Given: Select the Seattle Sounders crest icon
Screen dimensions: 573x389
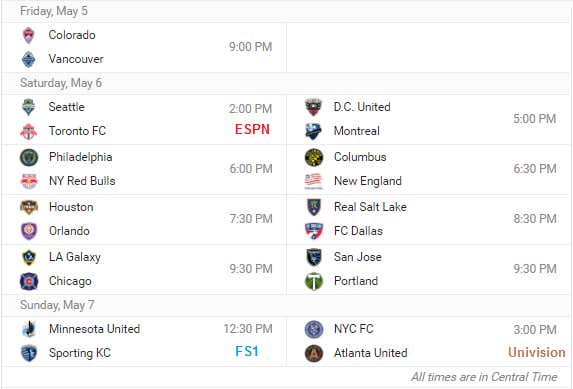Looking at the screenshot, I should pos(29,107).
